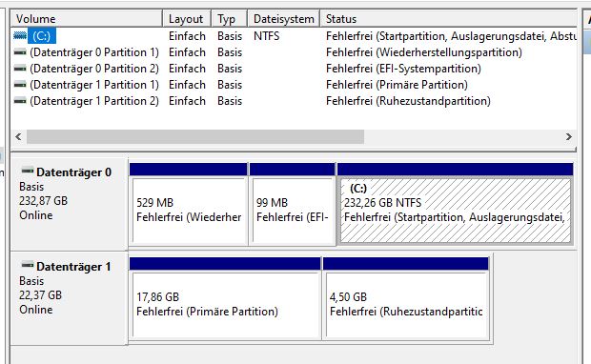Viewport: 591px width, 364px height.
Task: Sort by the Dateisystem column header
Action: [283, 19]
